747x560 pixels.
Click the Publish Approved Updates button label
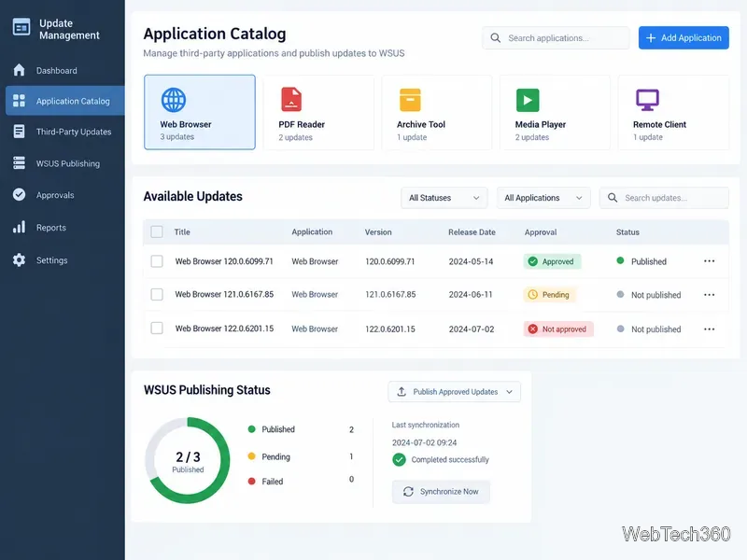click(456, 391)
